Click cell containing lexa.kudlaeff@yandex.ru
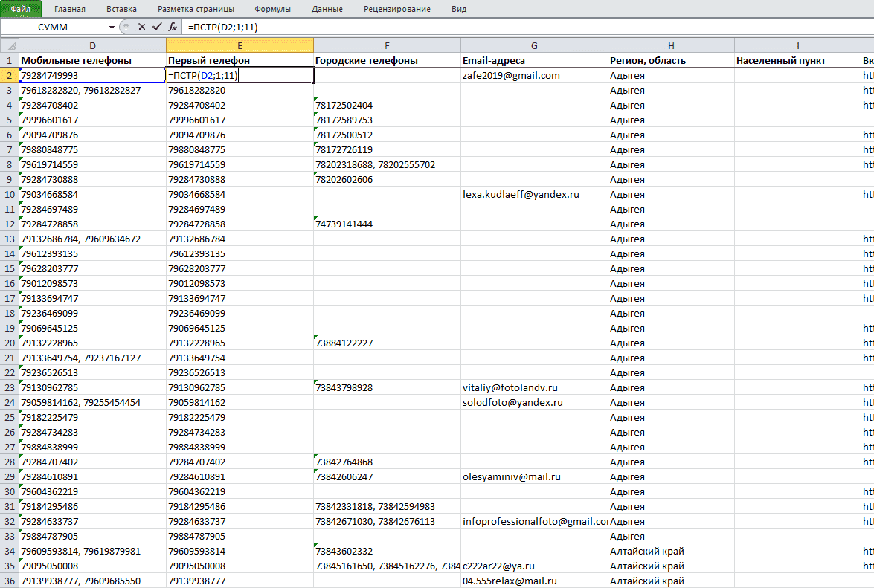This screenshot has width=874, height=588. click(534, 194)
